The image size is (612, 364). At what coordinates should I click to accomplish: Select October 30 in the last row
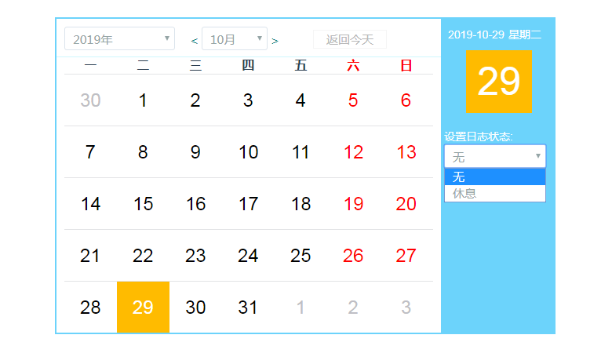pos(195,307)
